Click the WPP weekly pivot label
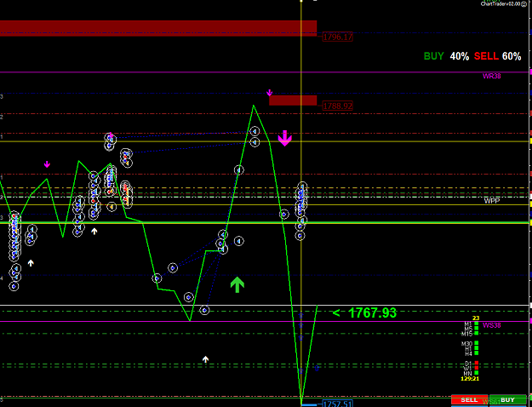 click(x=492, y=201)
